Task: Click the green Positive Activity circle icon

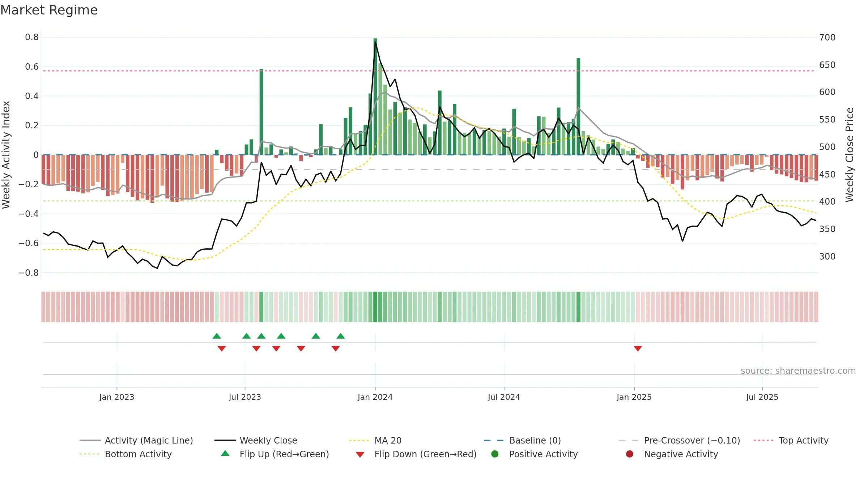Action: pos(495,454)
